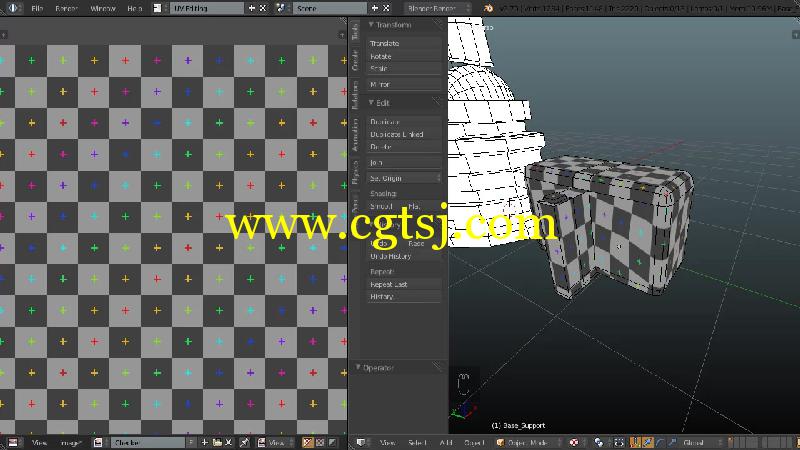
Task: Click the Checker image name field
Action: tap(148, 442)
